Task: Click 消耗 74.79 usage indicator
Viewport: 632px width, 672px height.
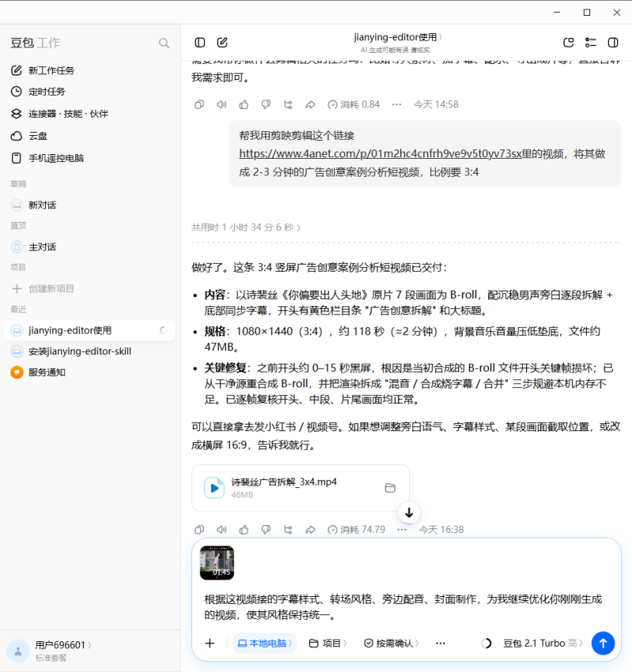Action: 356,530
